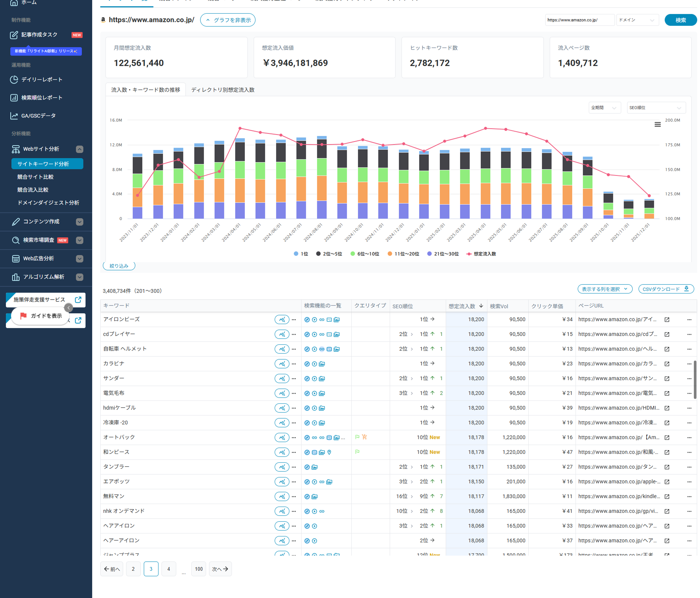Open external link for アイロンビーズ URL
Image resolution: width=700 pixels, height=598 pixels.
[667, 319]
